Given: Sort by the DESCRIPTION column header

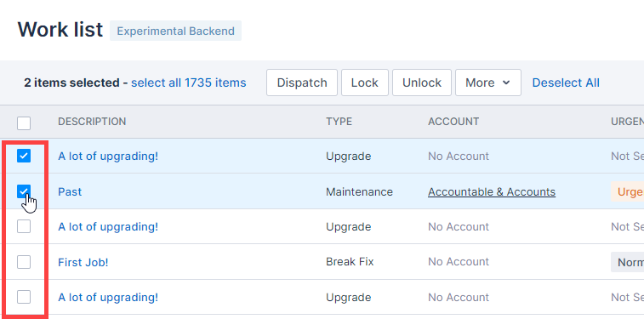Looking at the screenshot, I should tap(92, 122).
